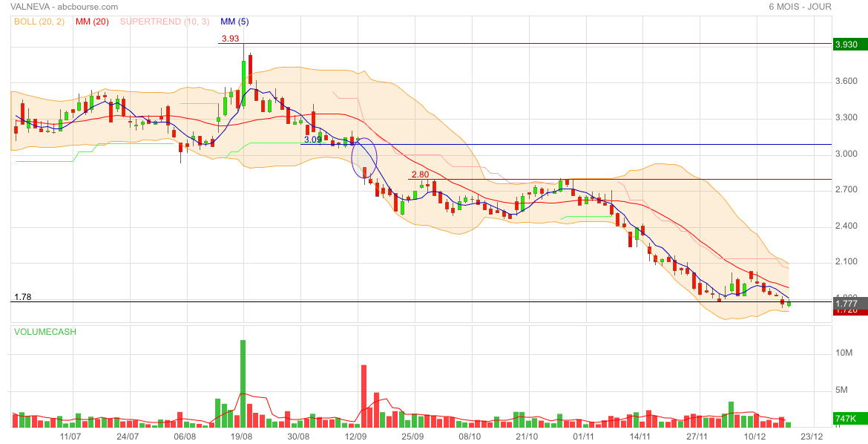
Task: Select the red 2.80 level label
Action: click(x=420, y=175)
